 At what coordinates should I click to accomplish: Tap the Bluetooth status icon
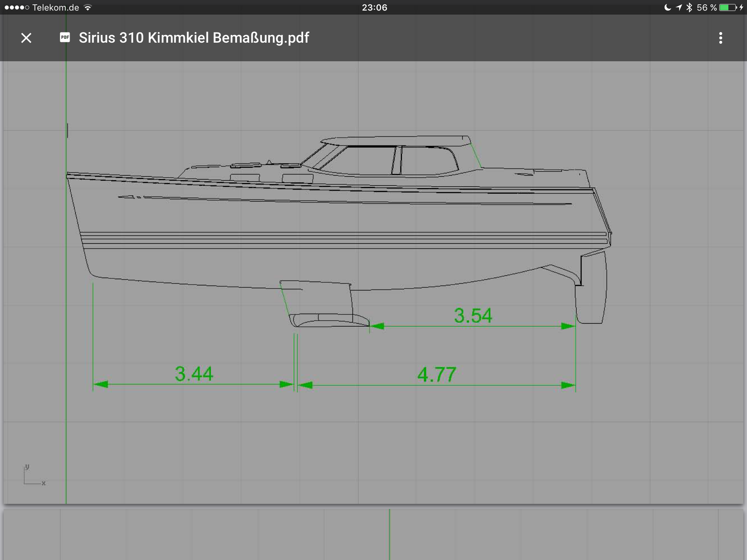pos(689,7)
